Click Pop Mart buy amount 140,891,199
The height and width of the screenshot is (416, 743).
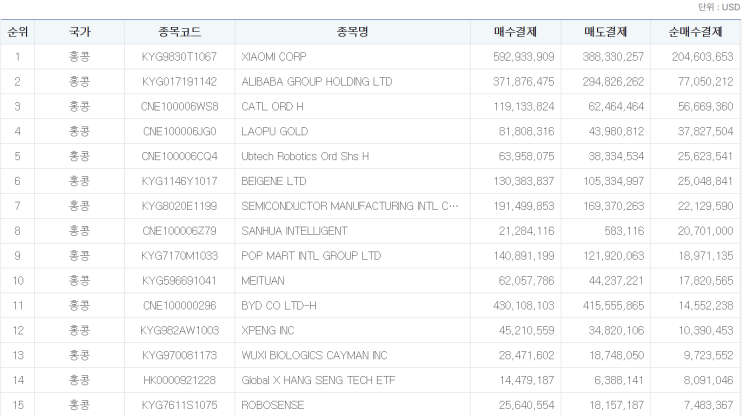[524, 256]
